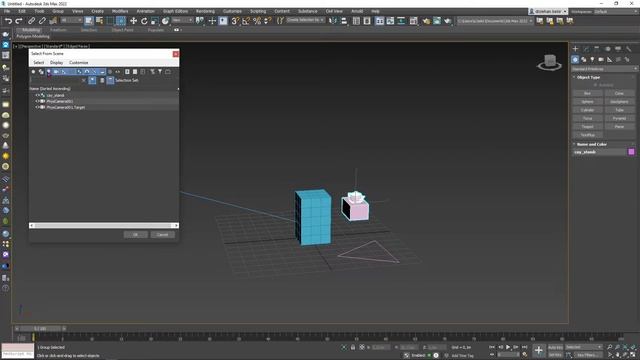This screenshot has height=360, width=640.
Task: Click the Render Setup icon
Action: [x=426, y=21]
